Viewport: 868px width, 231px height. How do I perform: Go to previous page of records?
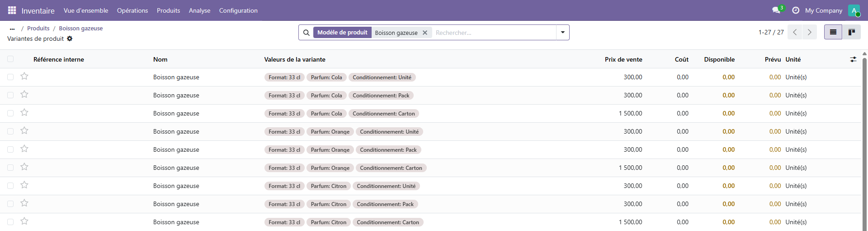(795, 32)
